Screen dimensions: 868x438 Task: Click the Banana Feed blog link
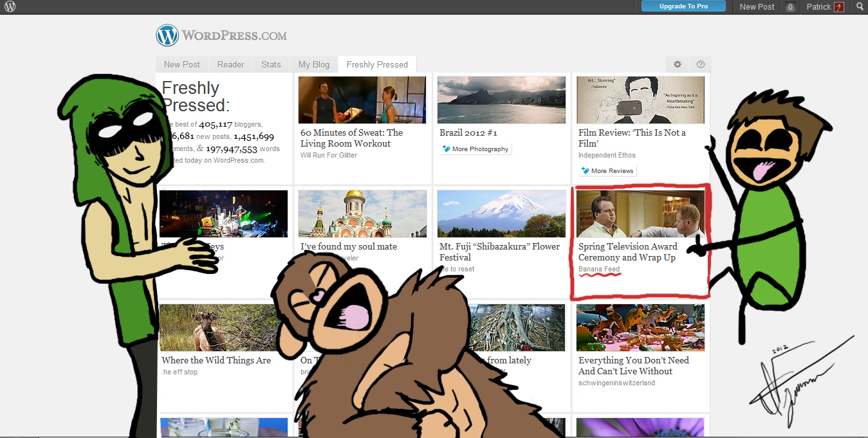click(598, 269)
